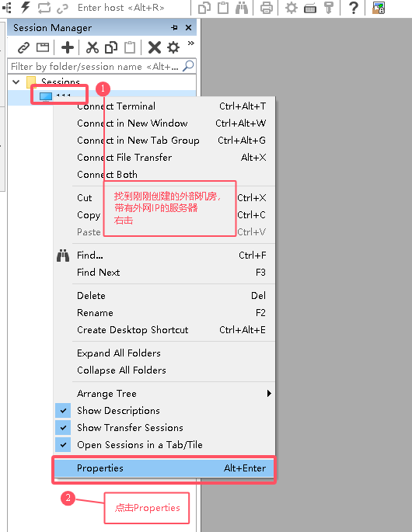Click the Reconnect arrows icon

tap(44, 8)
